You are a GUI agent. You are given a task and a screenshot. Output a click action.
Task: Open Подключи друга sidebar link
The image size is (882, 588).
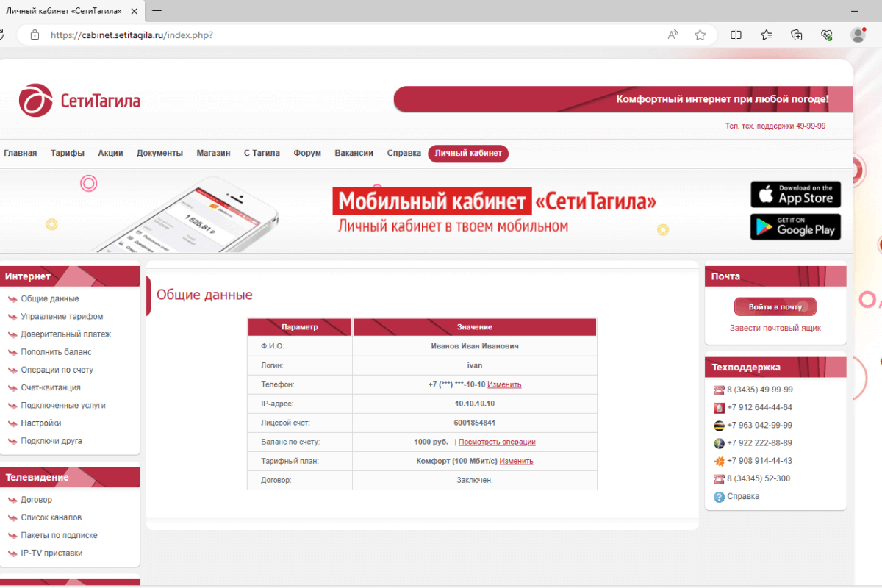[x=51, y=441]
